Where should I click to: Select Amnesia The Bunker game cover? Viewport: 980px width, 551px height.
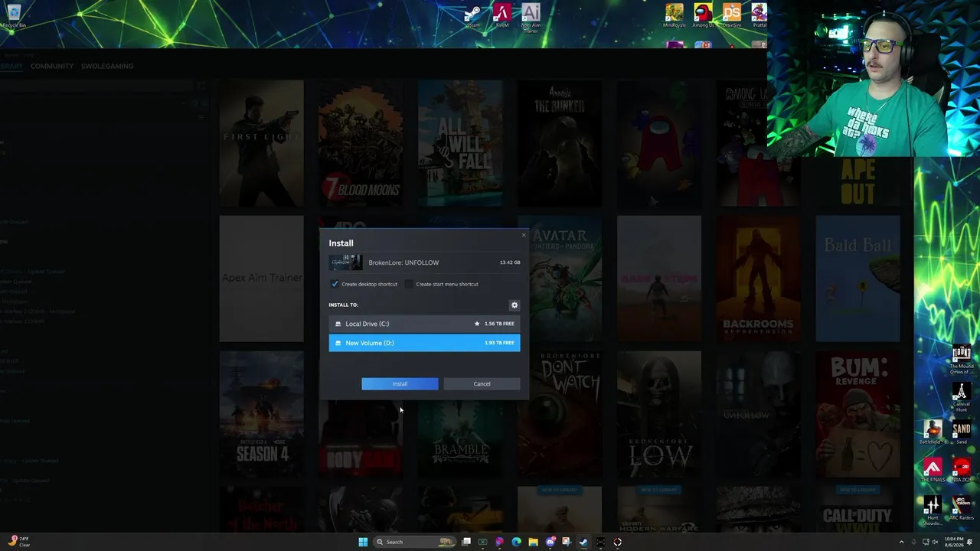(x=560, y=143)
